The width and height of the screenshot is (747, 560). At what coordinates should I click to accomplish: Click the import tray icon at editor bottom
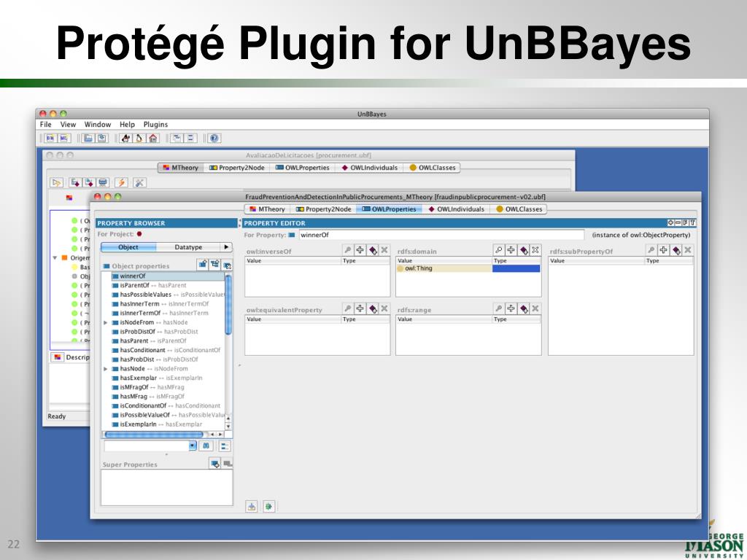pos(252,506)
